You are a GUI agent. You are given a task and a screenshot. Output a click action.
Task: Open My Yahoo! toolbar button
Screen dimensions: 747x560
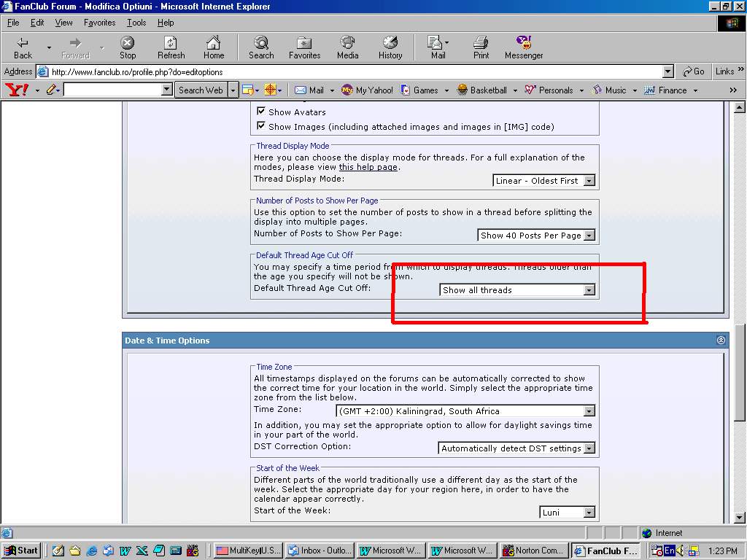click(x=368, y=90)
